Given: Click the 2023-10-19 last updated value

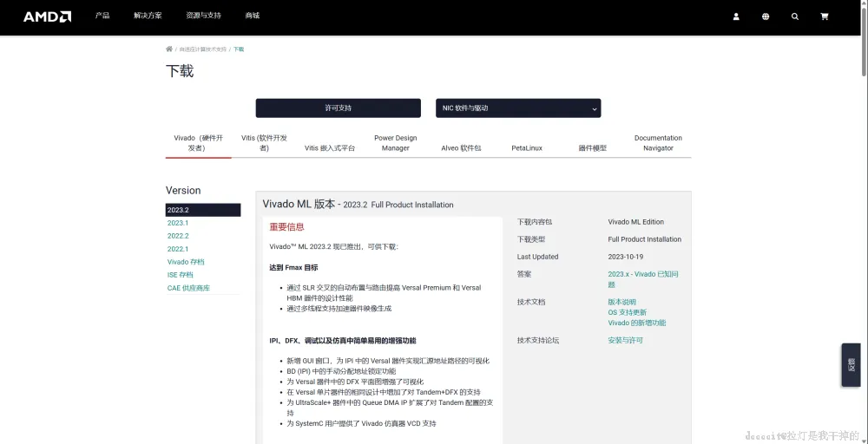Looking at the screenshot, I should coord(626,257).
